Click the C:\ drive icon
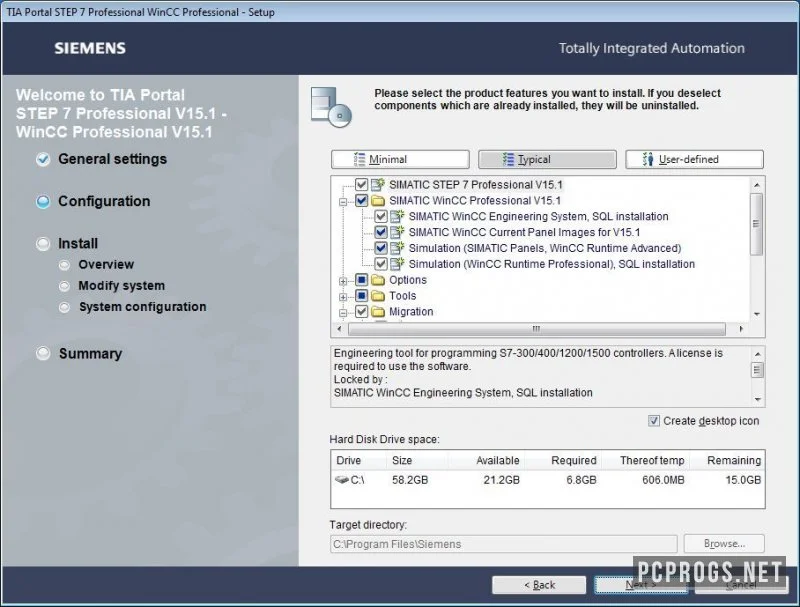This screenshot has height=607, width=800. coord(341,479)
